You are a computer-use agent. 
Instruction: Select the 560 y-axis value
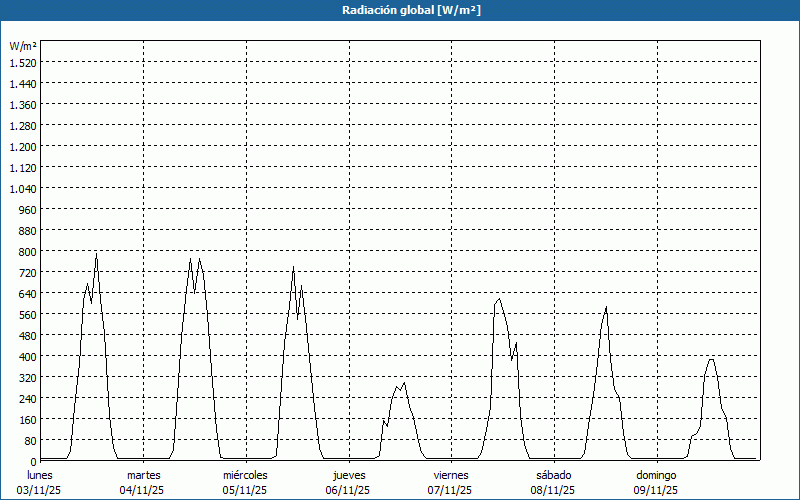click(28, 314)
